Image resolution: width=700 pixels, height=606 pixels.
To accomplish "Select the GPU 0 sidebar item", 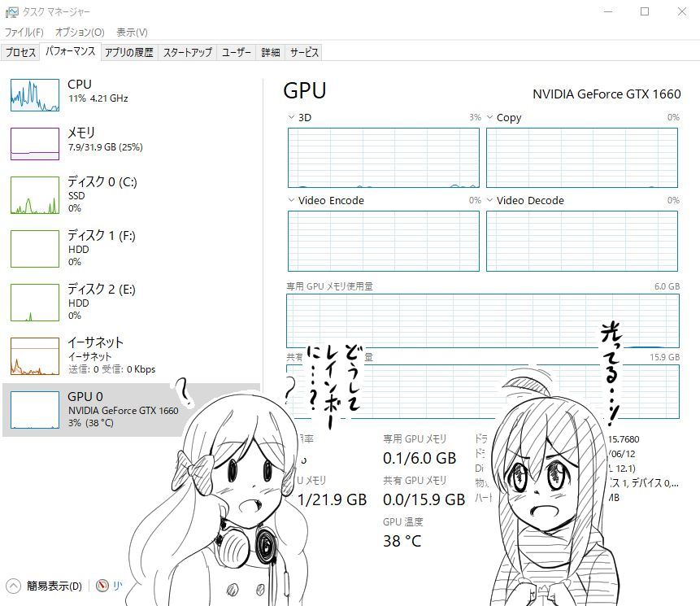I will pos(131,409).
